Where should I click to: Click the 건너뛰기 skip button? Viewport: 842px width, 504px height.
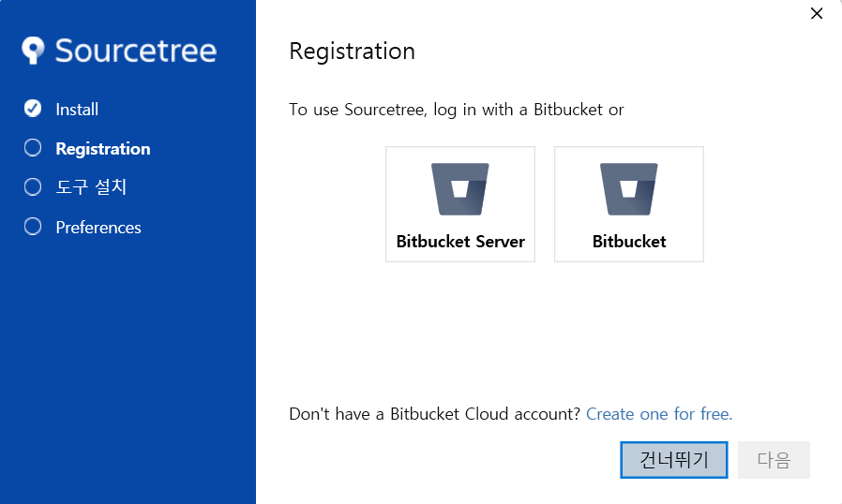pos(674,460)
